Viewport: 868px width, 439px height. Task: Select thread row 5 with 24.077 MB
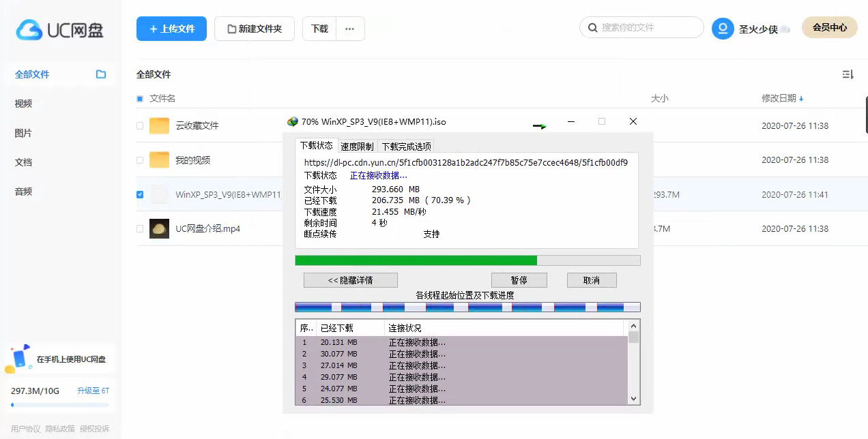[x=462, y=389]
